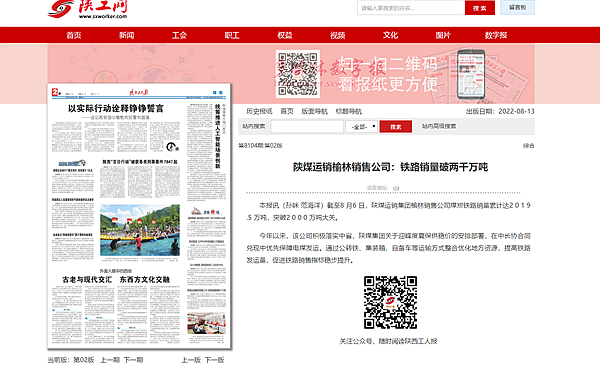Click the red 搜索 button at top
The width and height of the screenshot is (600, 371).
click(480, 8)
